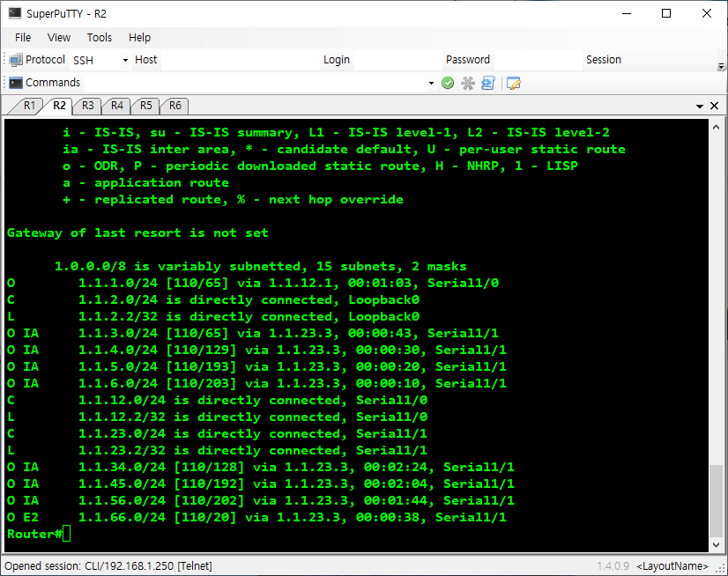Click the 1.1.56.0/24 [110/202] route line
728x576 pixels.
(x=261, y=500)
